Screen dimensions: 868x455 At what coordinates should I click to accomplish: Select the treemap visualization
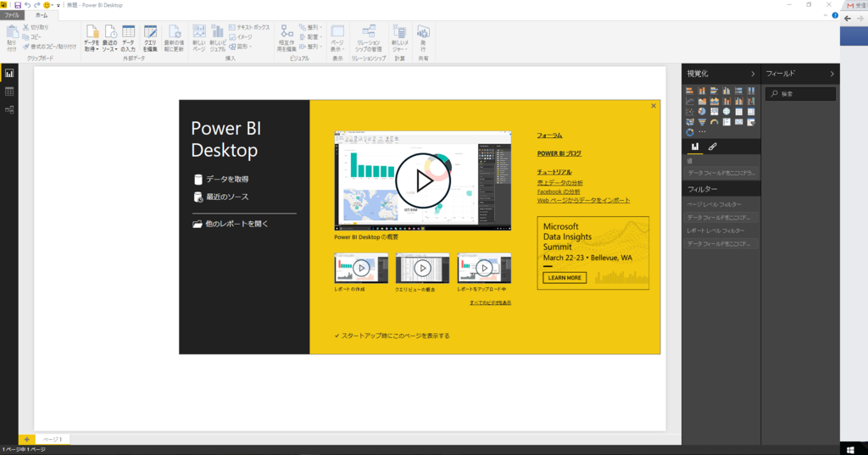[714, 112]
